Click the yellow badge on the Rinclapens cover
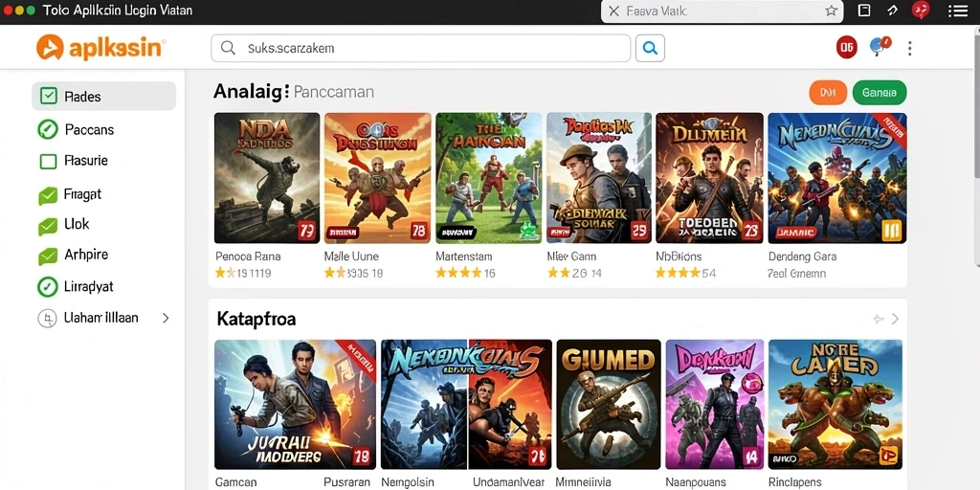This screenshot has width=980, height=490. click(x=887, y=457)
